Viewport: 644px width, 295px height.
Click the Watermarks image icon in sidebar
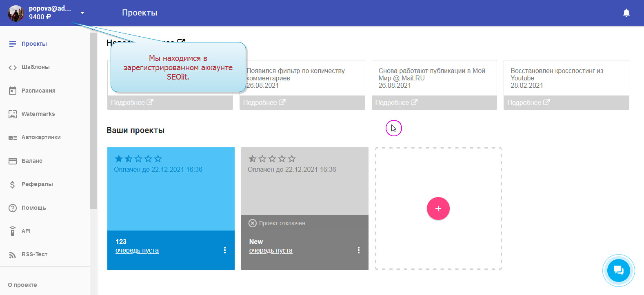[13, 114]
